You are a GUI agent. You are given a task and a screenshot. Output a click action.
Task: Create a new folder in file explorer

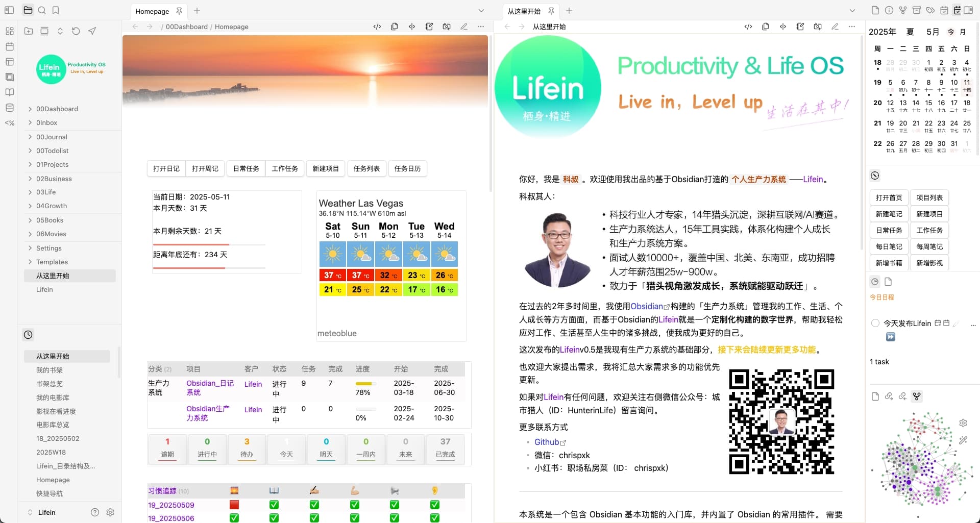click(29, 31)
